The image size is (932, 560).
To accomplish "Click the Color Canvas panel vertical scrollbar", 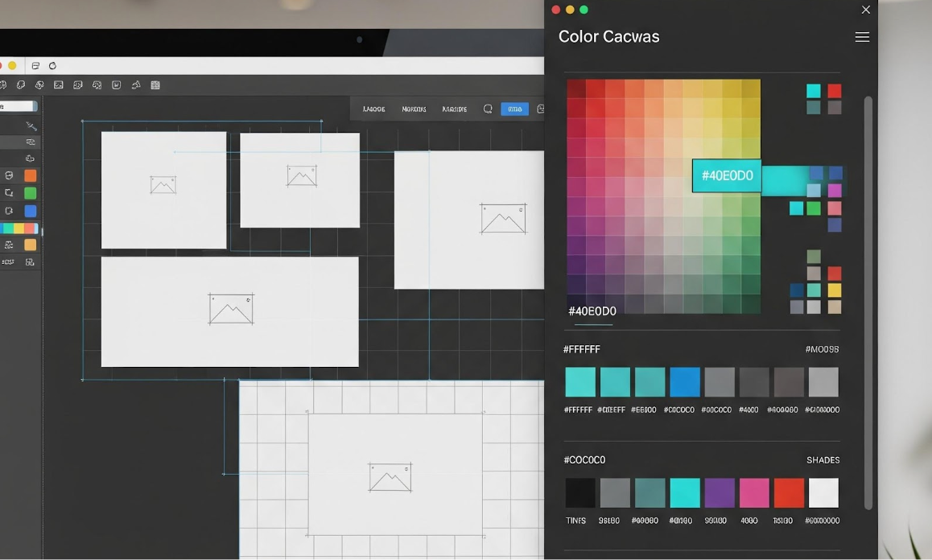I will [868, 302].
